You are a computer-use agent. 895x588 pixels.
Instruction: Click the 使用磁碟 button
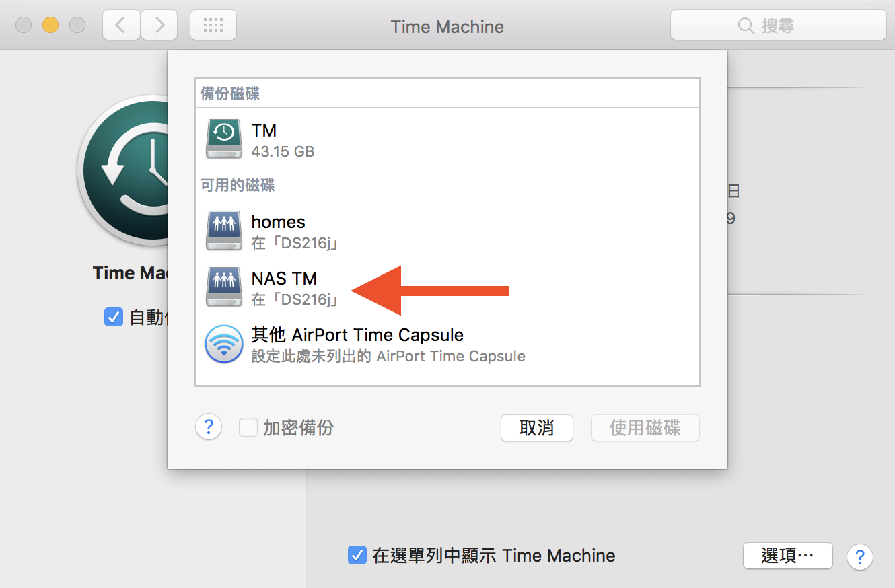click(645, 428)
